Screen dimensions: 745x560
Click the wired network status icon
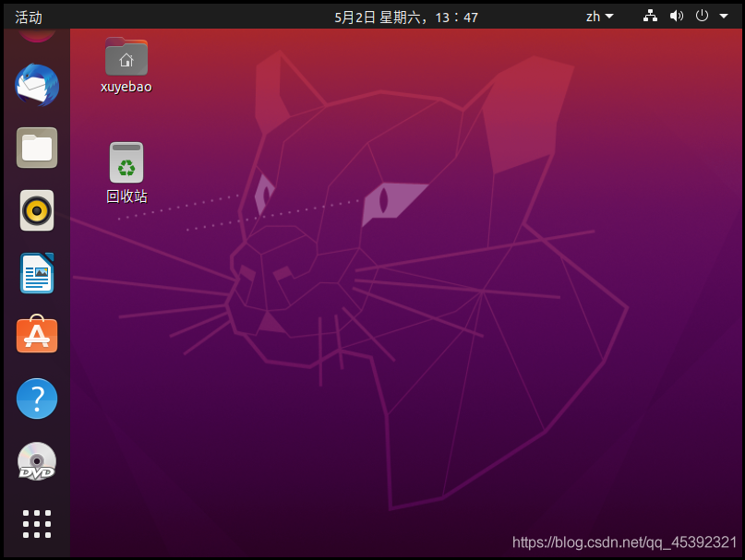click(x=651, y=17)
